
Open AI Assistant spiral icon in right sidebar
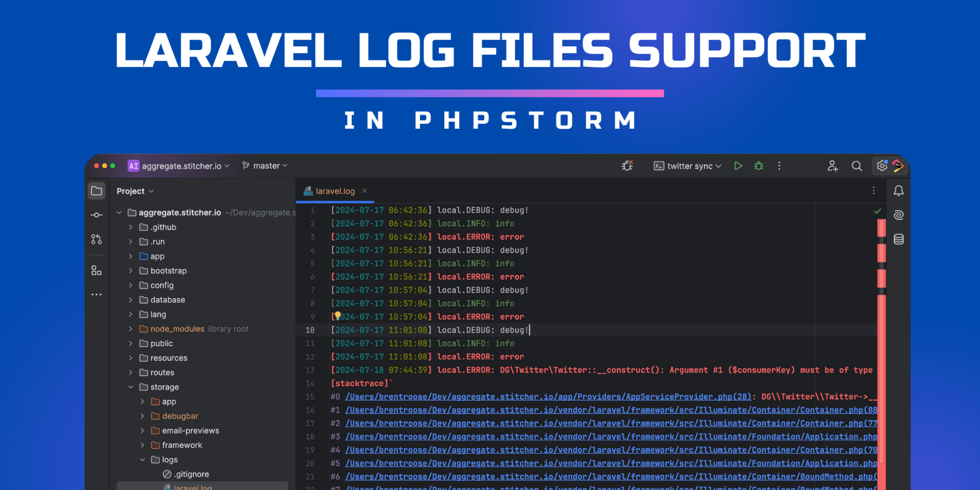pos(898,215)
